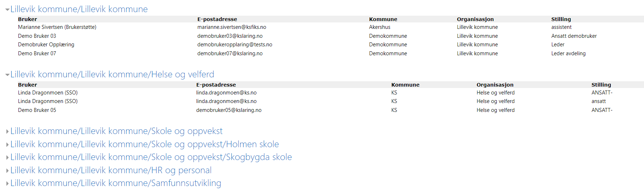
Task: Open Lillevik kommune/Lillevik kommune heading link
Action: coord(79,9)
